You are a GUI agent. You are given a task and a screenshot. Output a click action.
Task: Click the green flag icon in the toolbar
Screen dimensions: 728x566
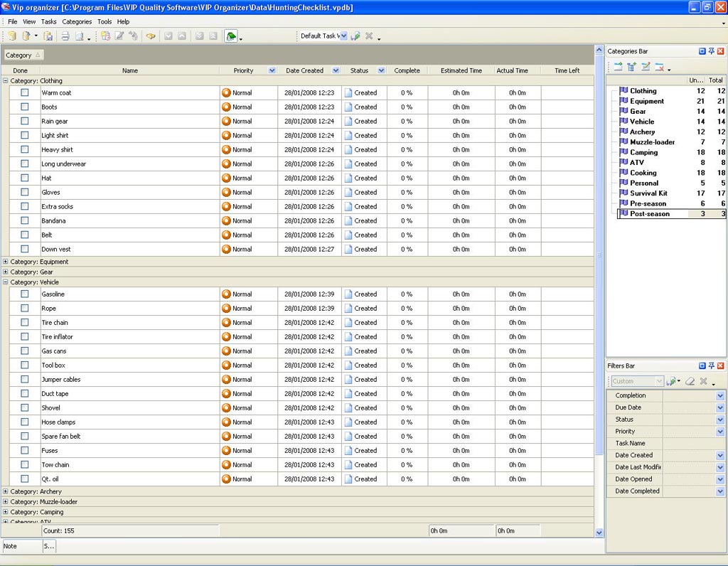231,36
